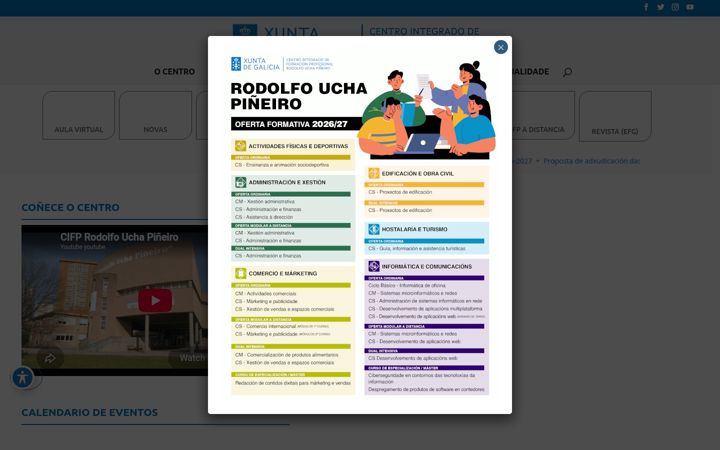Click the RODOLFO UCHA PIÑEIRO poster title
This screenshot has height=450, width=720.
coord(298,96)
